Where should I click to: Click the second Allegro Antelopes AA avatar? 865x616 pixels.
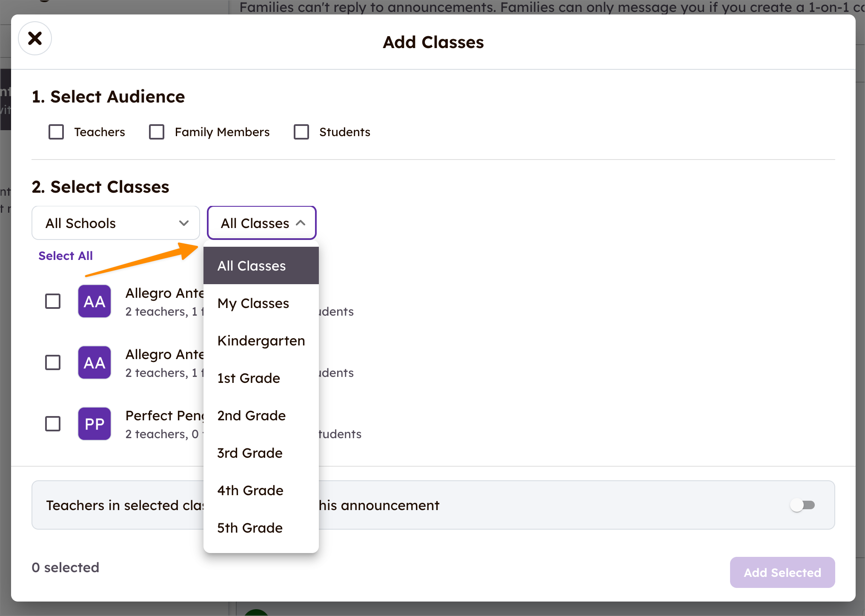pyautogui.click(x=94, y=362)
